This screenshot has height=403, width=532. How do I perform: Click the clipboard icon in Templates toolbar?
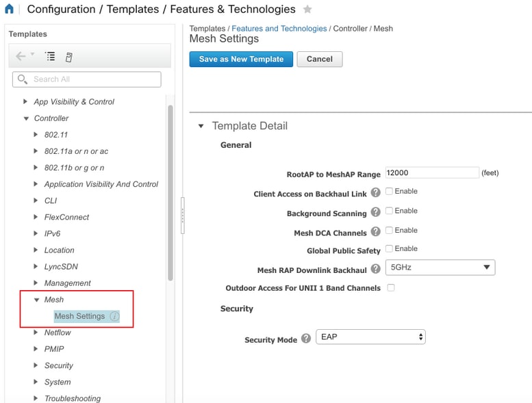click(x=69, y=57)
